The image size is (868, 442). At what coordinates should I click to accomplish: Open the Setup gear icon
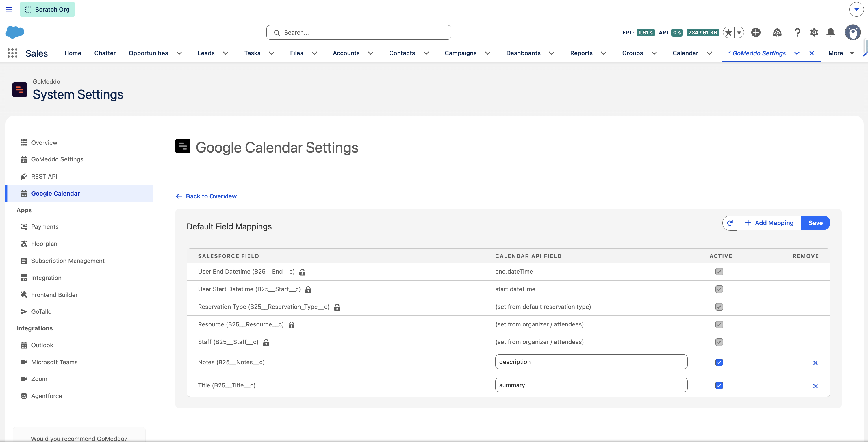814,32
